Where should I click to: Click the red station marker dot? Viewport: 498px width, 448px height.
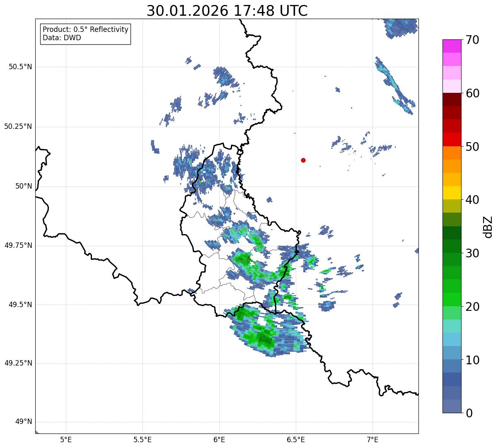303,160
